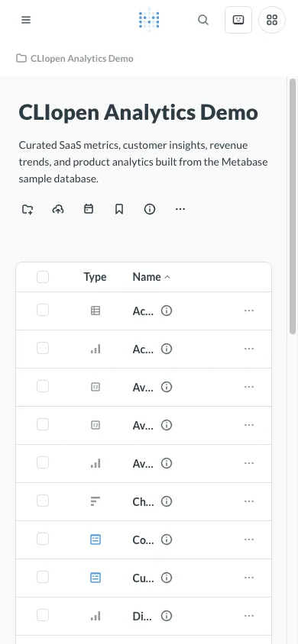The image size is (298, 644).
Task: Open three-dots menu for Di... row
Action: tap(249, 616)
